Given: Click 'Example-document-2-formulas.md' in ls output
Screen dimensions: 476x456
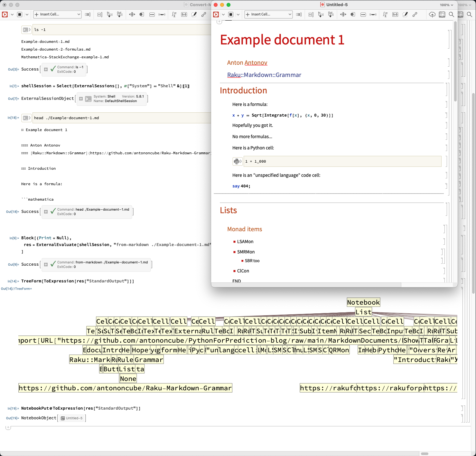Looking at the screenshot, I should pos(56,49).
